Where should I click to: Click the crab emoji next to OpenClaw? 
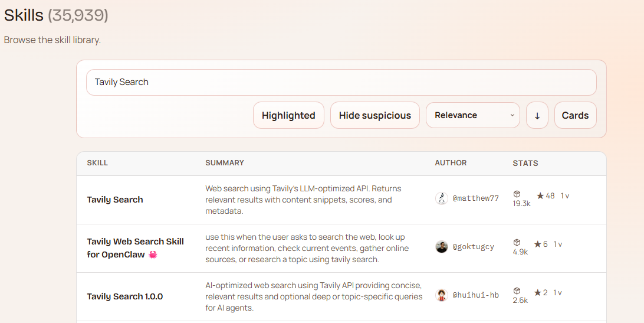tap(153, 255)
